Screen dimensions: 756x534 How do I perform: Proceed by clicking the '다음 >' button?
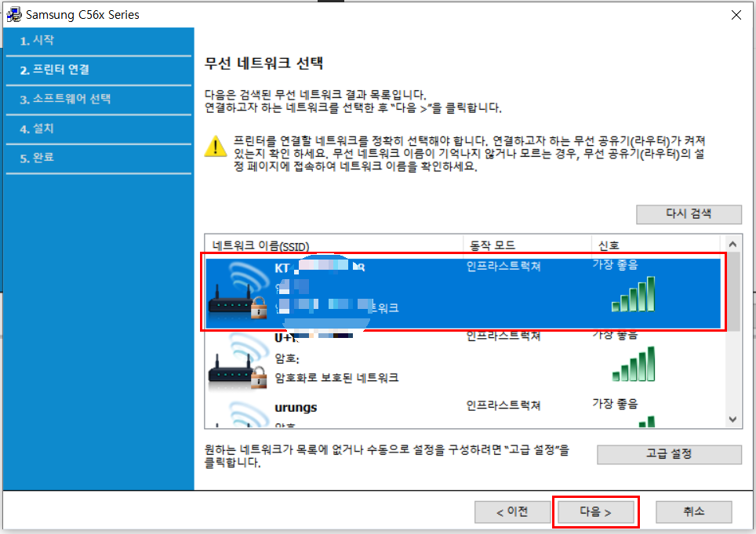tap(594, 511)
